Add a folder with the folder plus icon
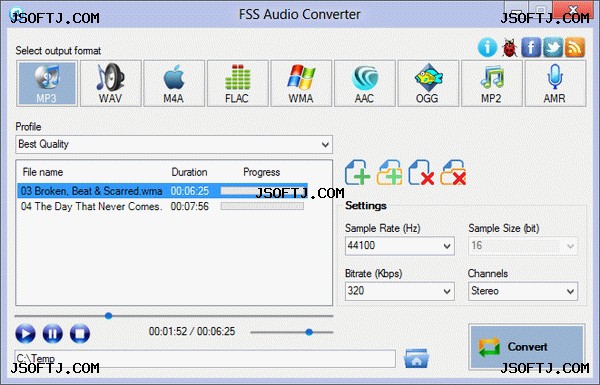Screen dimensions: 600x385 389,173
